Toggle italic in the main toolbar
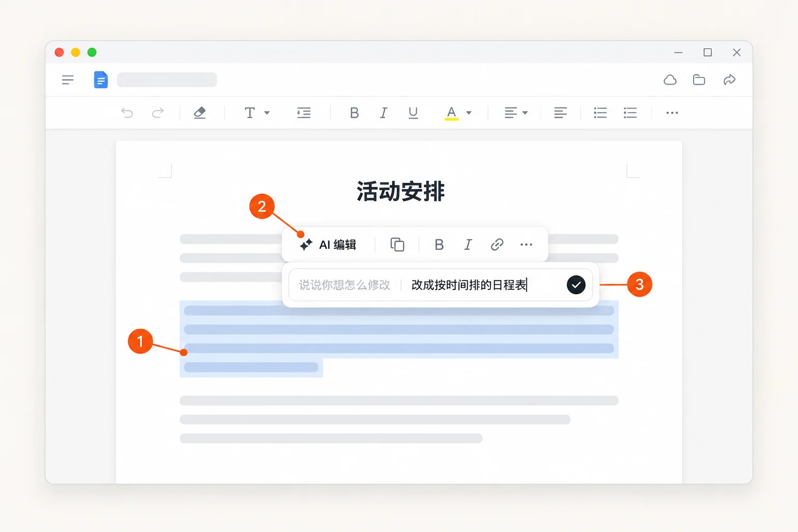The image size is (798, 532). pos(383,113)
